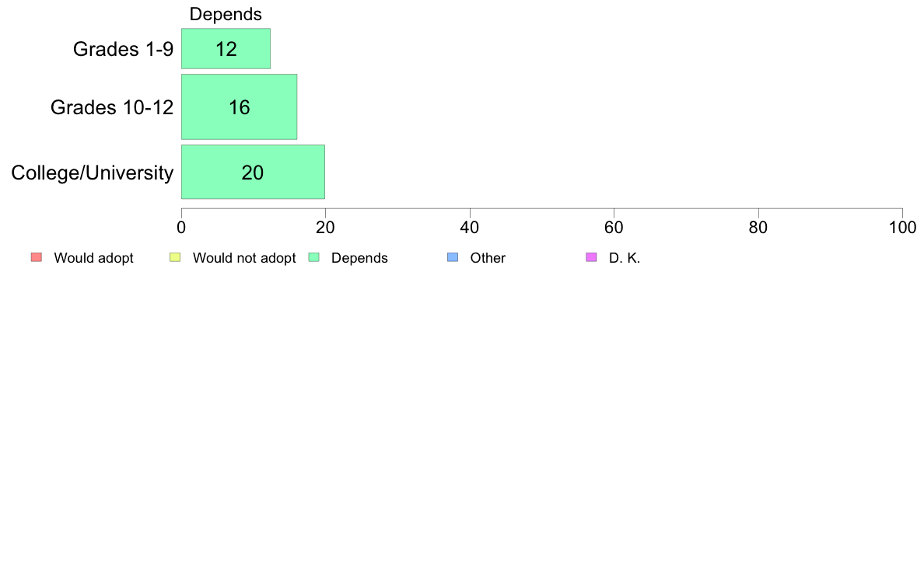Click the red Would adopt legend swatch

click(x=37, y=257)
